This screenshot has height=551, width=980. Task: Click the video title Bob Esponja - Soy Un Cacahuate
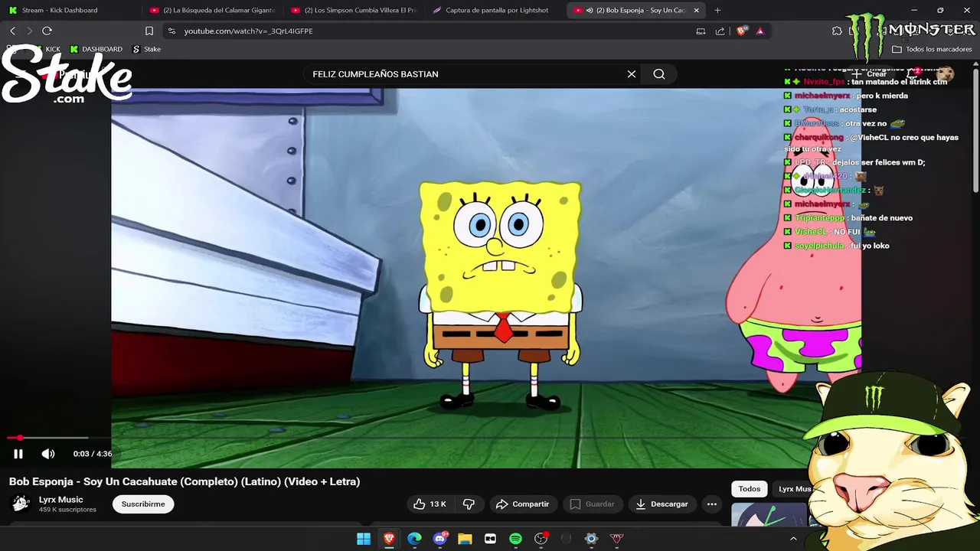coord(185,481)
